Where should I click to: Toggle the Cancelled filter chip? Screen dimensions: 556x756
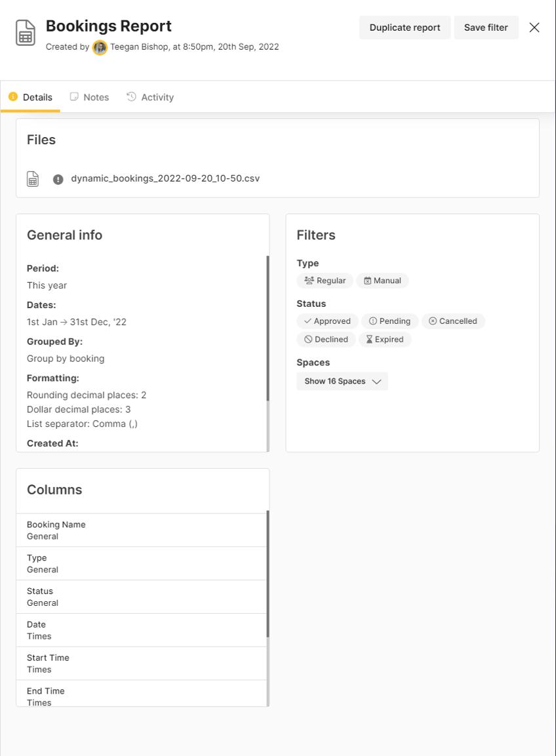coord(453,321)
